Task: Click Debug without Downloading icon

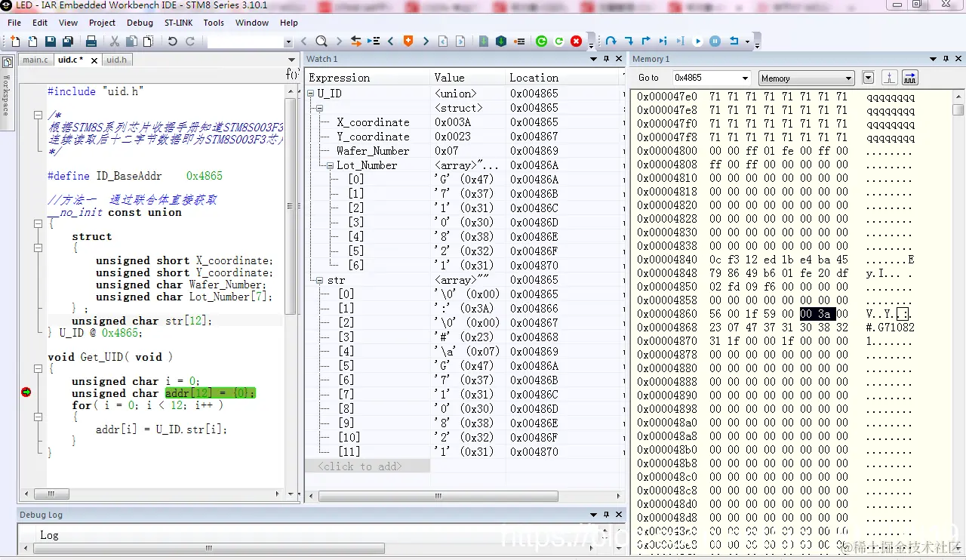Action: point(559,42)
